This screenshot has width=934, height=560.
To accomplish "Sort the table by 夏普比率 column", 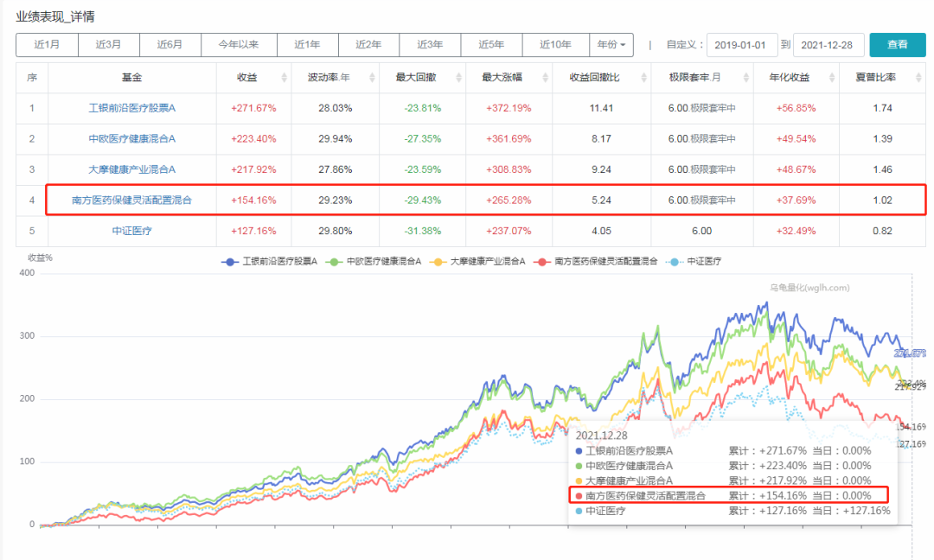I will (918, 78).
